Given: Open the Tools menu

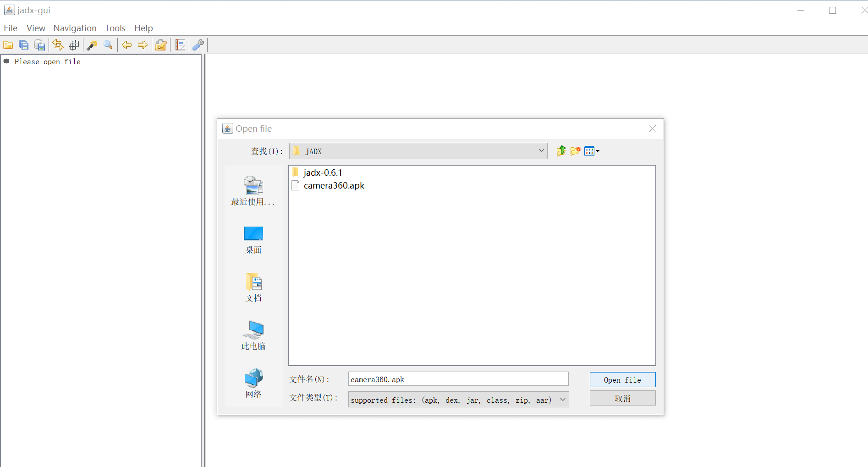Looking at the screenshot, I should (x=115, y=28).
